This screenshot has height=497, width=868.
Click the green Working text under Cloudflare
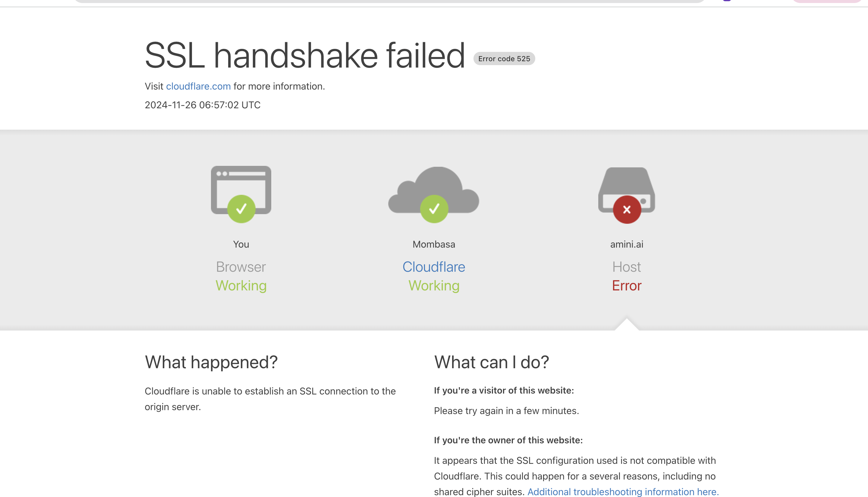point(434,286)
